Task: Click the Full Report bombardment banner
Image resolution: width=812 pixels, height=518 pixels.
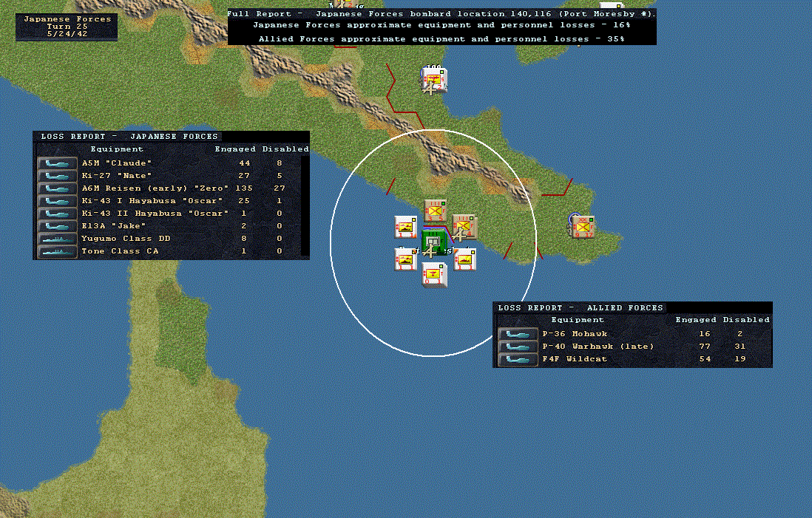Action: tap(441, 27)
